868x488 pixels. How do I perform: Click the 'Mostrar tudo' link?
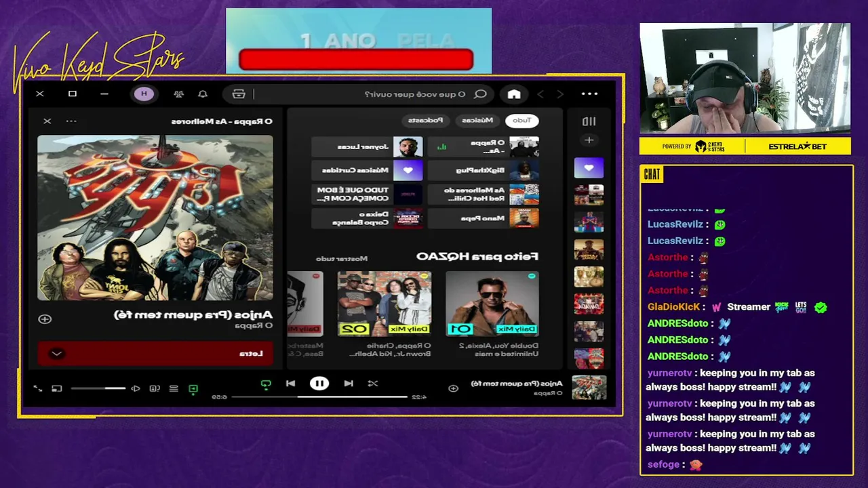[342, 258]
